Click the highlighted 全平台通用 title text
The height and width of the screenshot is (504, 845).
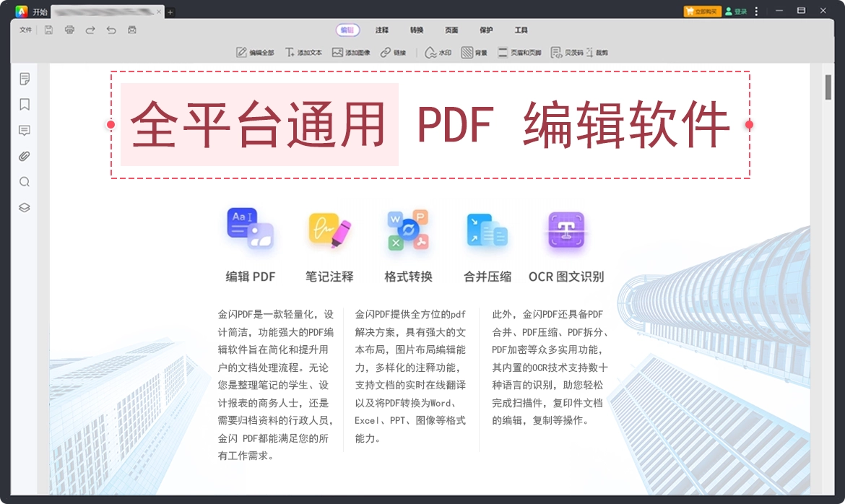259,124
